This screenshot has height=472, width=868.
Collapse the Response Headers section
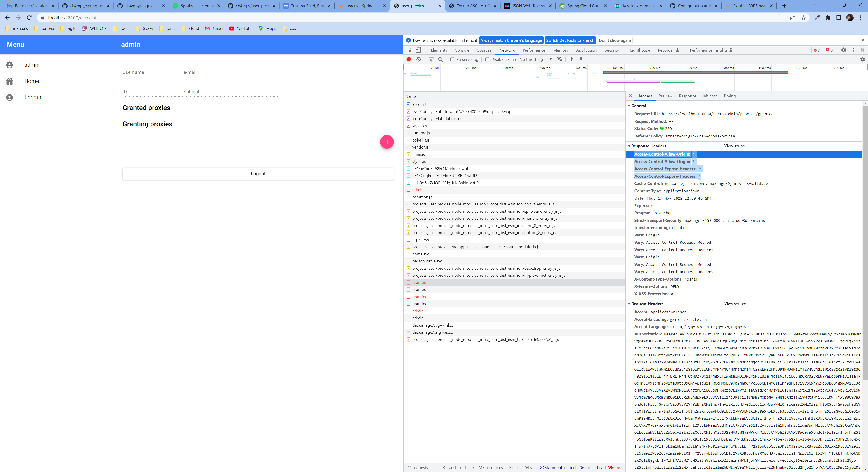629,146
